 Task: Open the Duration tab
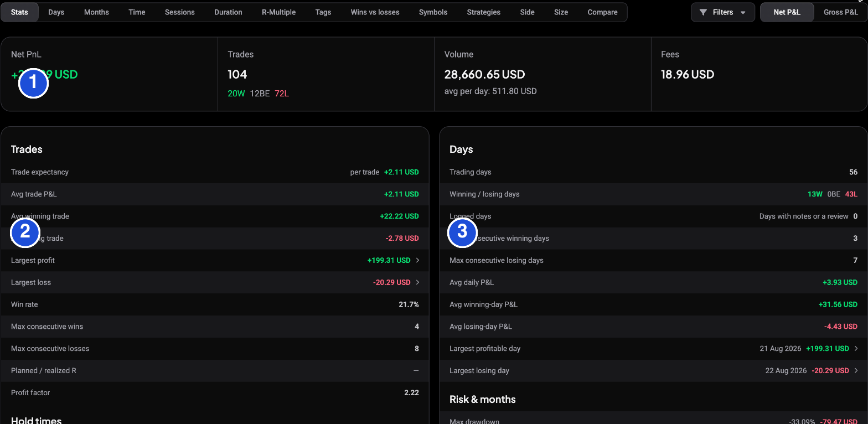coord(228,12)
